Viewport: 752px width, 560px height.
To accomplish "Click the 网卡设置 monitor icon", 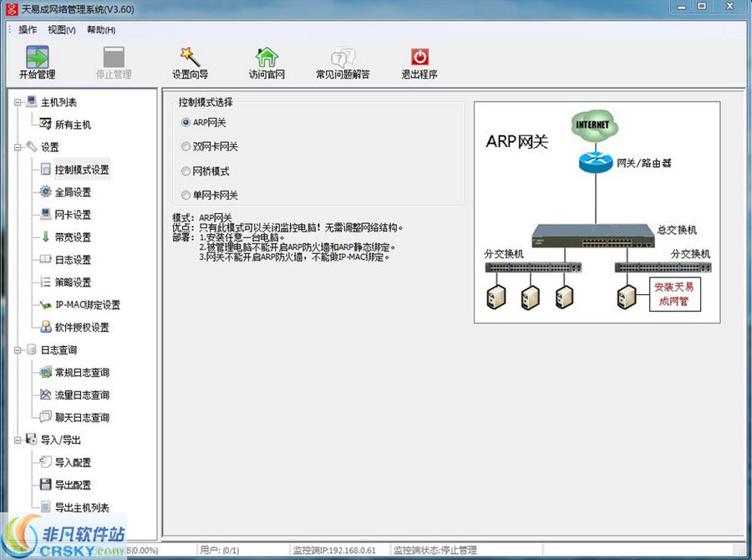I will coord(46,214).
